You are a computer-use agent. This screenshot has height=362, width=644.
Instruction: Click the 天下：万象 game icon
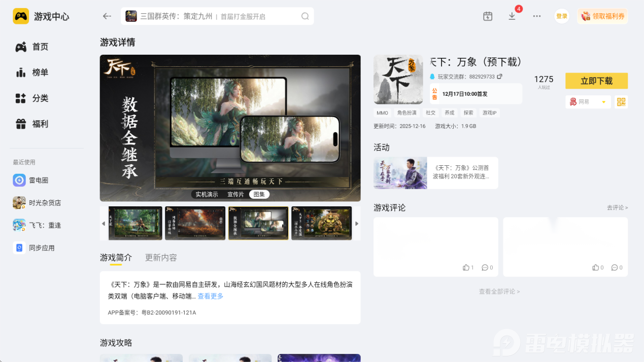coord(398,80)
